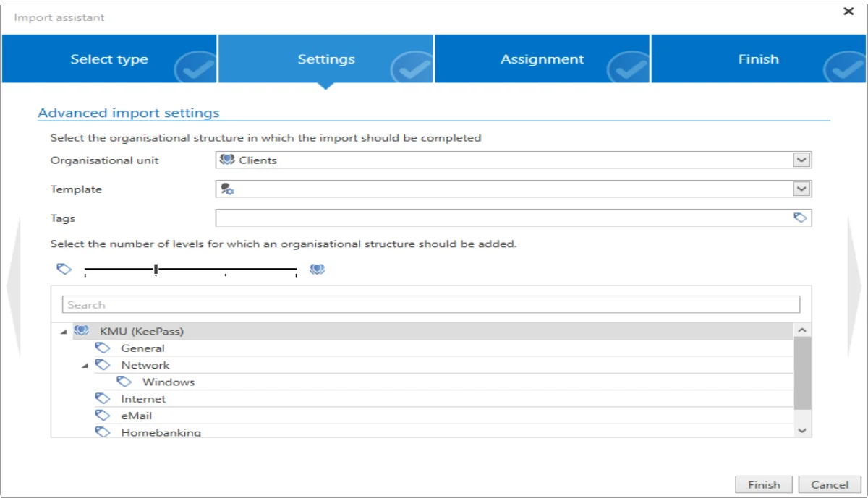868x498 pixels.
Task: Open the Finish step tab
Action: 759,59
